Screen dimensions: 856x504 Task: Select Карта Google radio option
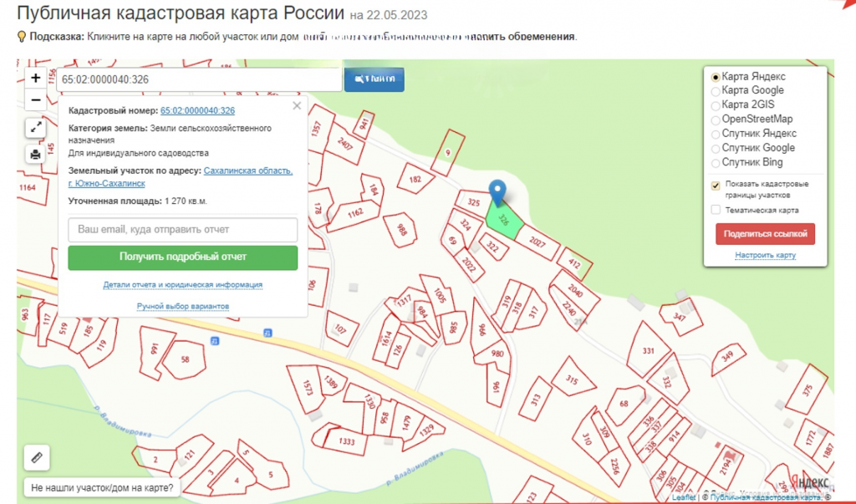tap(716, 91)
